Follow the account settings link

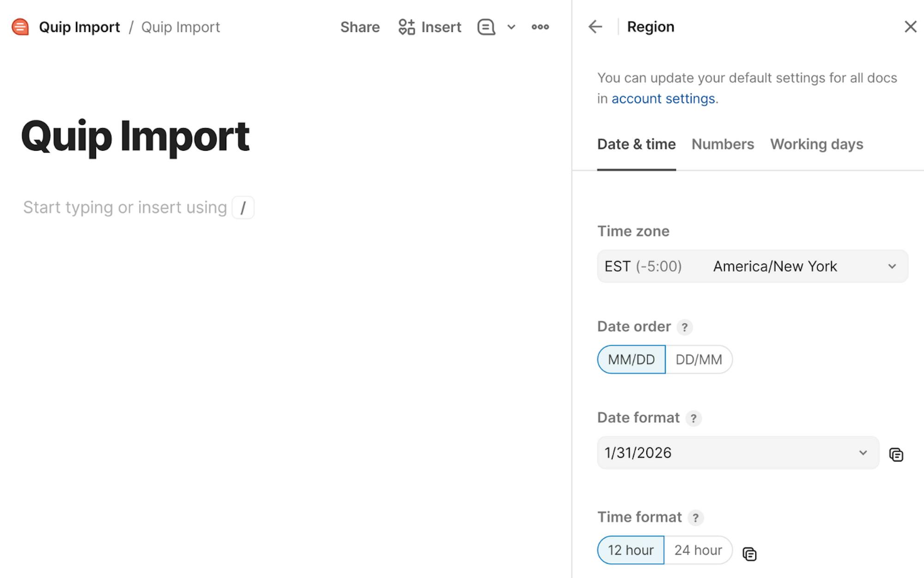[663, 98]
